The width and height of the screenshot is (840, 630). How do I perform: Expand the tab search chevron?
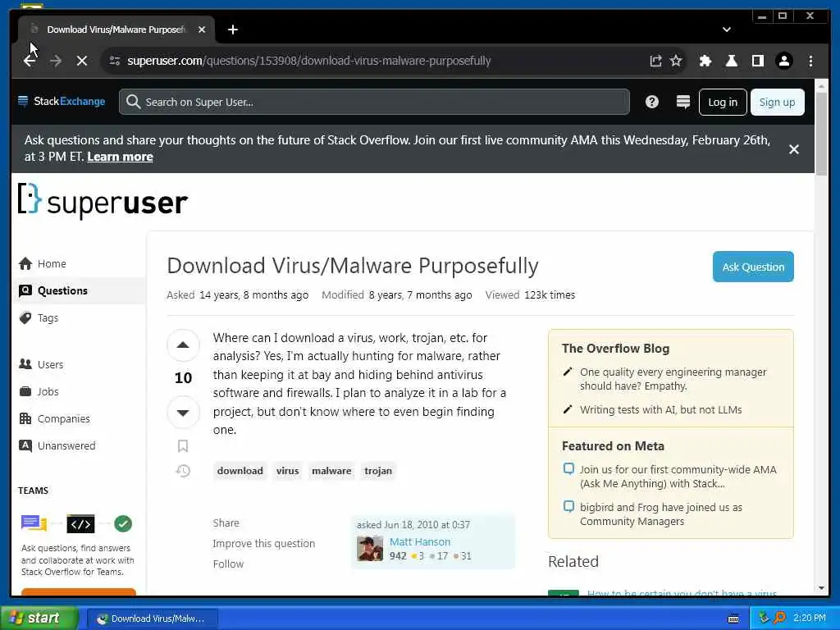click(727, 30)
